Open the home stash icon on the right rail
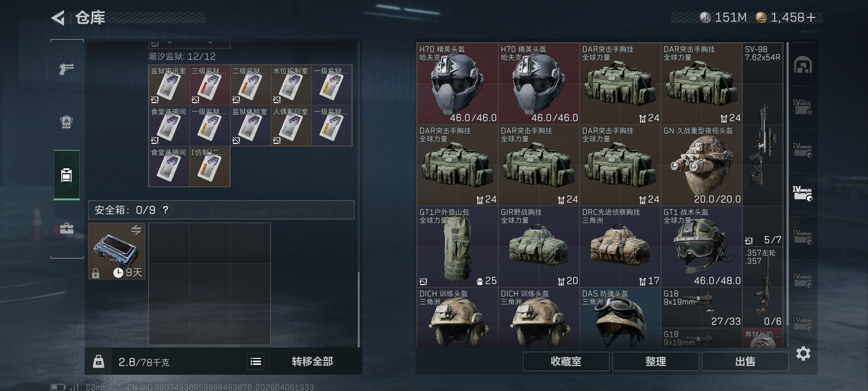The height and width of the screenshot is (391, 868). point(803,65)
